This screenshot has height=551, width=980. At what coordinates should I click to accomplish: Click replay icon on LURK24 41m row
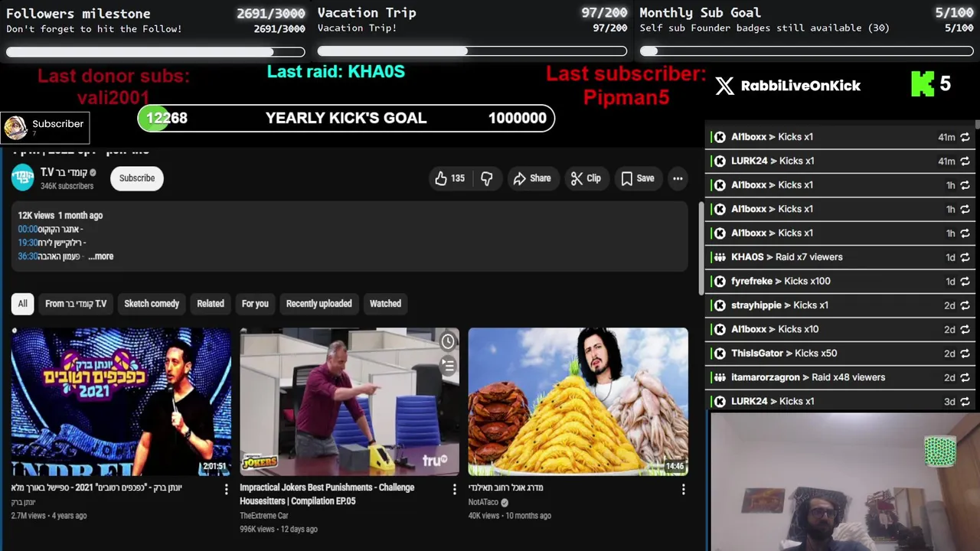965,161
